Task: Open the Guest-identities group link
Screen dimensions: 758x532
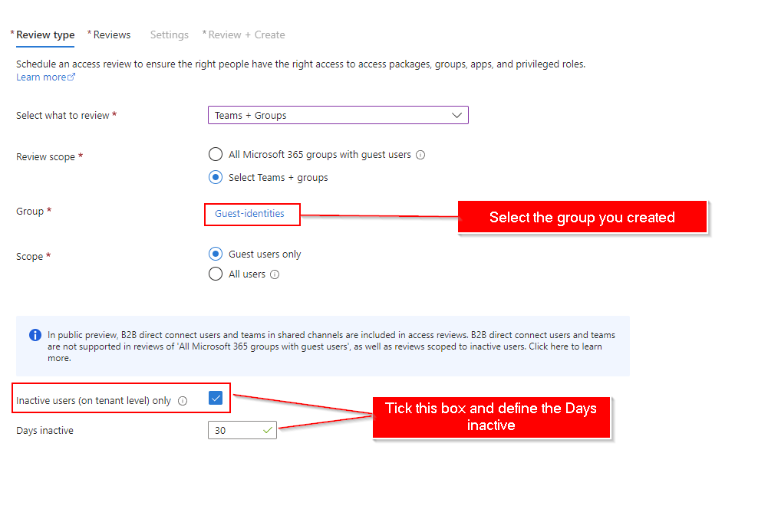Action: coord(249,214)
